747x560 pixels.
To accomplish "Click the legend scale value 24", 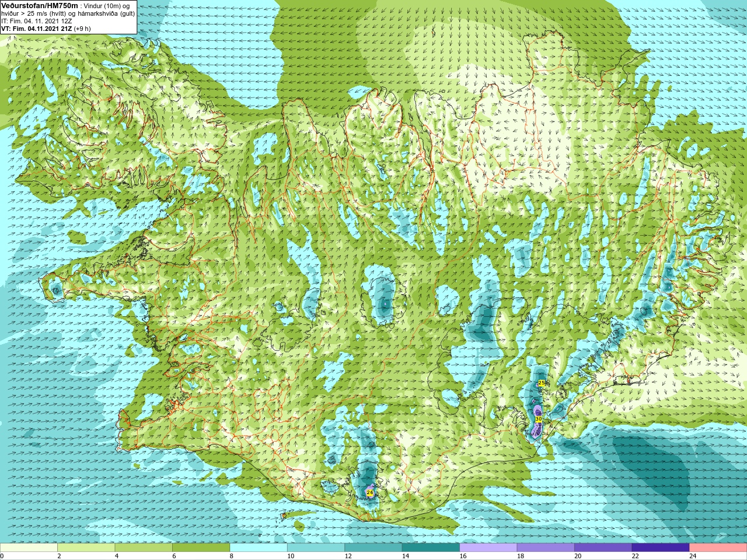I will [x=693, y=556].
